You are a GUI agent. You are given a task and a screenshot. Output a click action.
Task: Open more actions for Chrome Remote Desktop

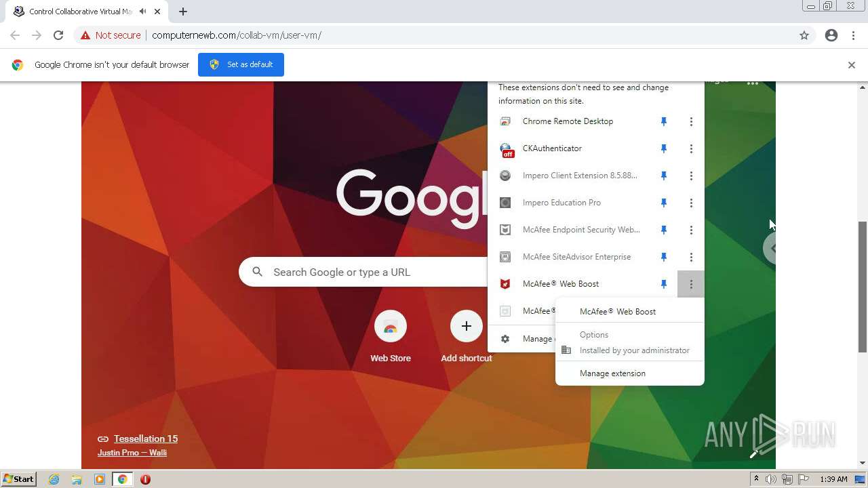[x=691, y=121]
